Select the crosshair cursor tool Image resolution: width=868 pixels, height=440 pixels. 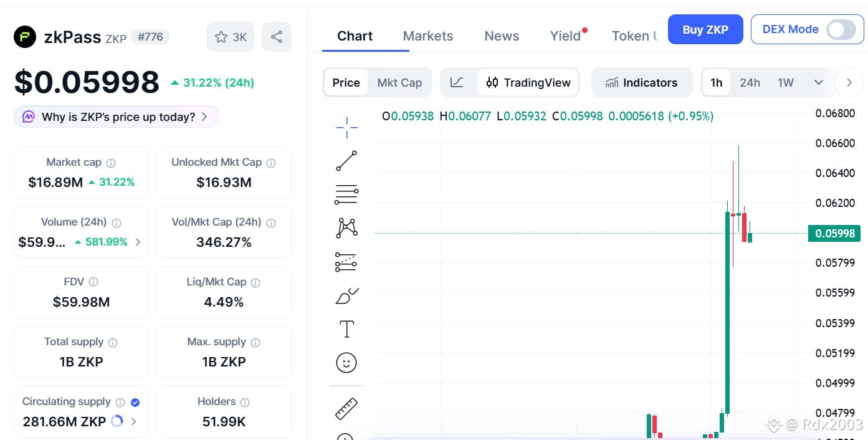346,127
